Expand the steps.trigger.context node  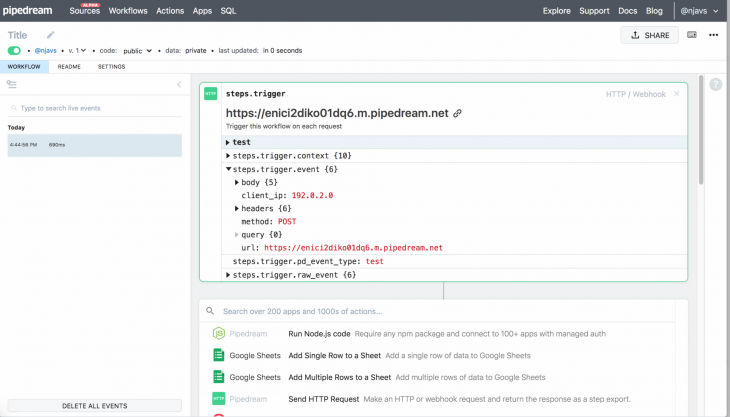coord(228,156)
